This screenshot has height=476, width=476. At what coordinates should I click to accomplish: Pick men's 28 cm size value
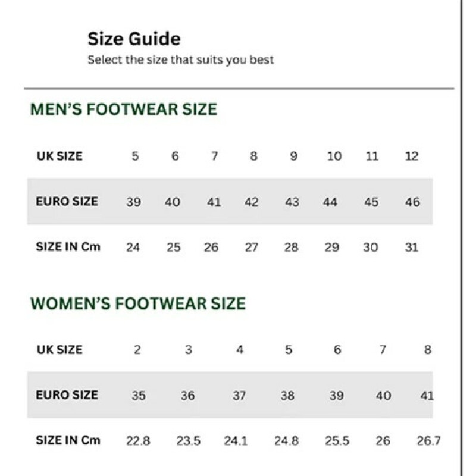point(291,247)
